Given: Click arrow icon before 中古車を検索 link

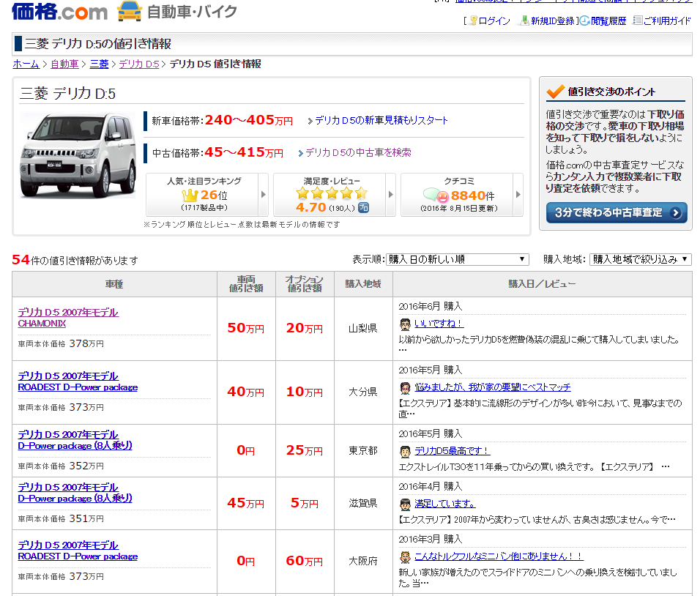Looking at the screenshot, I should pos(301,153).
